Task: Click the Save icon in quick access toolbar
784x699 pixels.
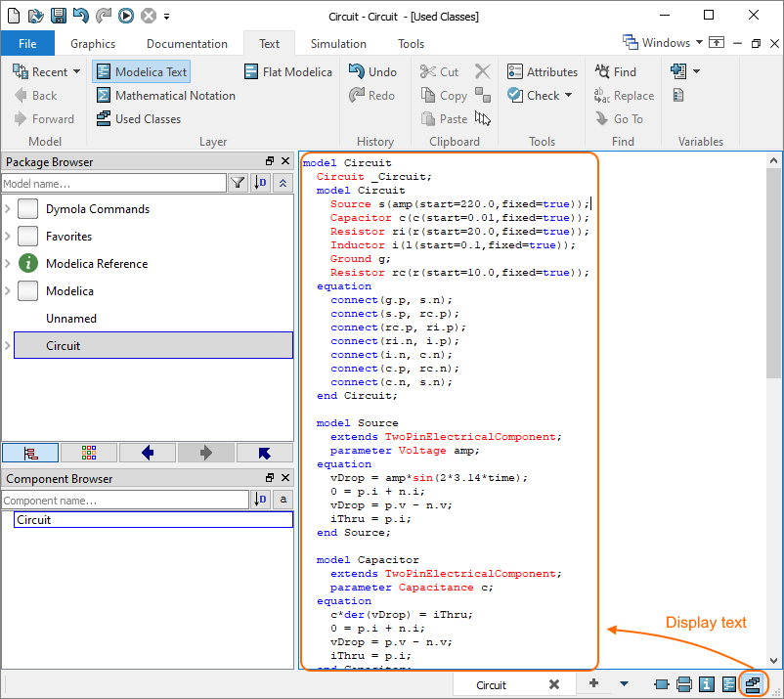Action: point(59,16)
